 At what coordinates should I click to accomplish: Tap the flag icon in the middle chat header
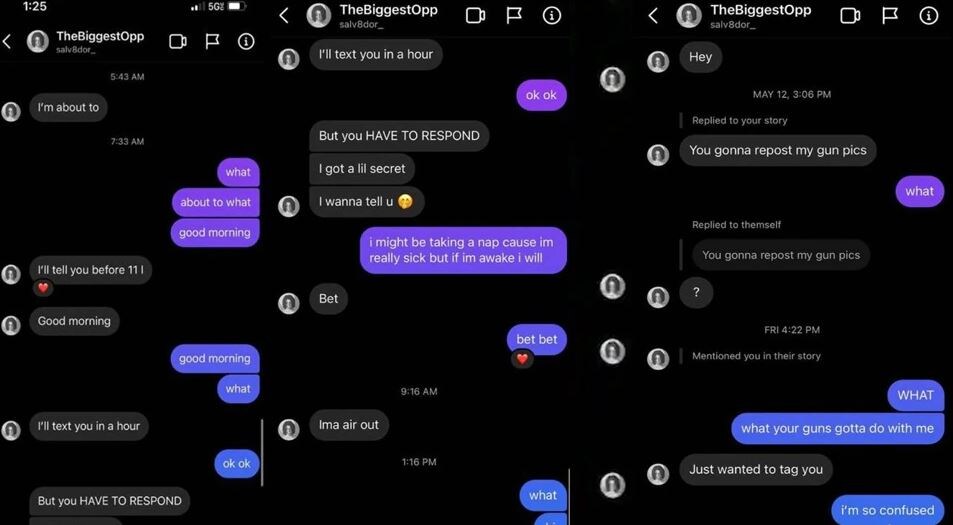[514, 16]
